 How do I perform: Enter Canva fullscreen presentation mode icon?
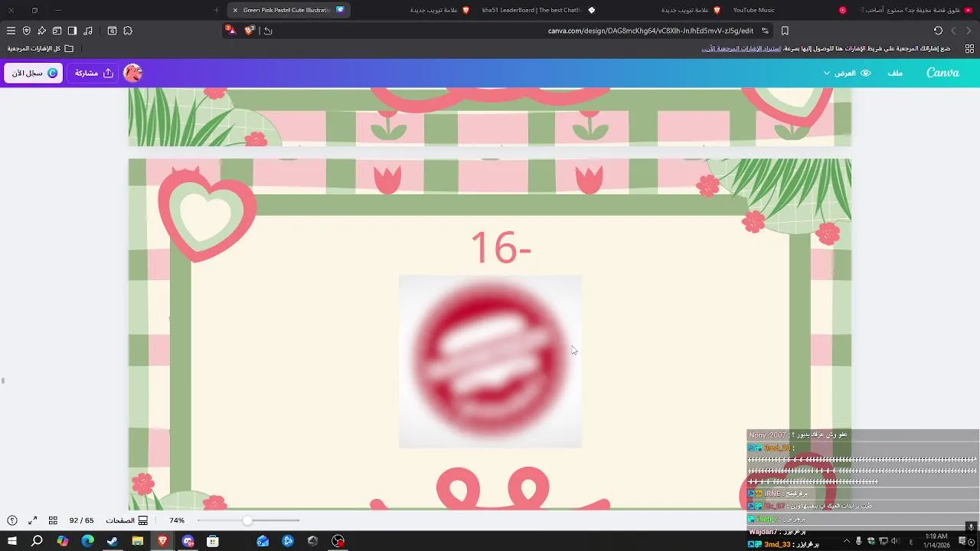point(33,520)
